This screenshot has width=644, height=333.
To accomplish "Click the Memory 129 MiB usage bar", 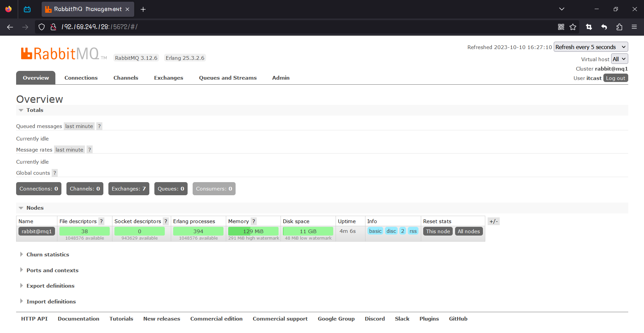I will (253, 231).
